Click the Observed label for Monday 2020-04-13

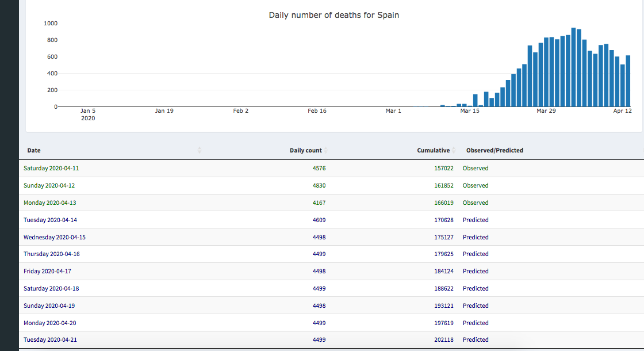click(x=476, y=203)
